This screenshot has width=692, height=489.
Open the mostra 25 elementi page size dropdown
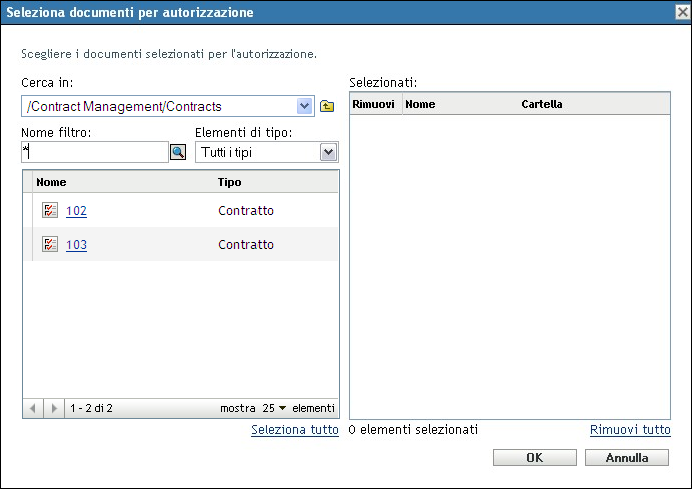click(x=275, y=408)
